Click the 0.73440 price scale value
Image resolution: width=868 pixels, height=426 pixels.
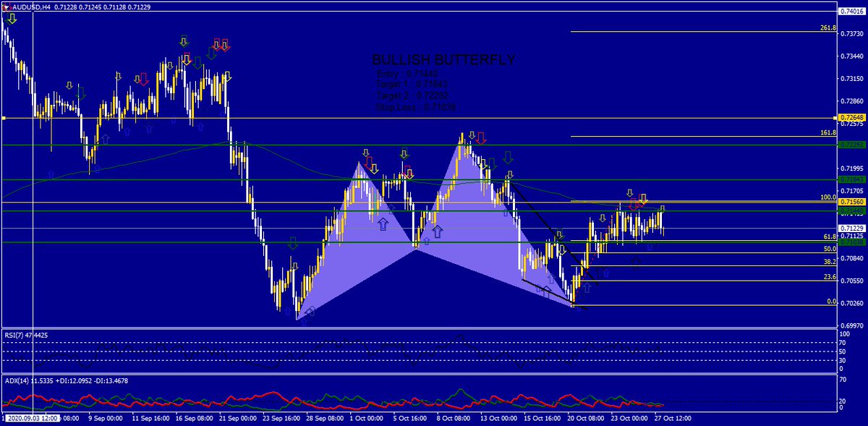[x=851, y=56]
